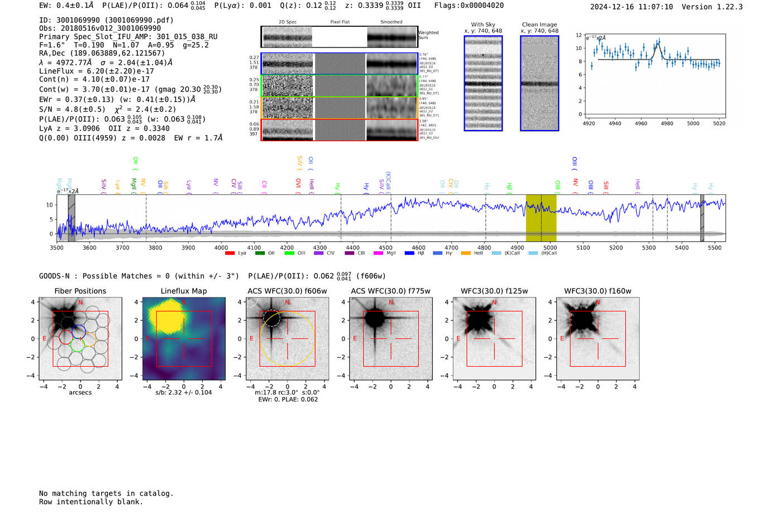The height and width of the screenshot is (532, 782).
Task: Click the yellow highlighted band in the spectrum
Action: (541, 218)
